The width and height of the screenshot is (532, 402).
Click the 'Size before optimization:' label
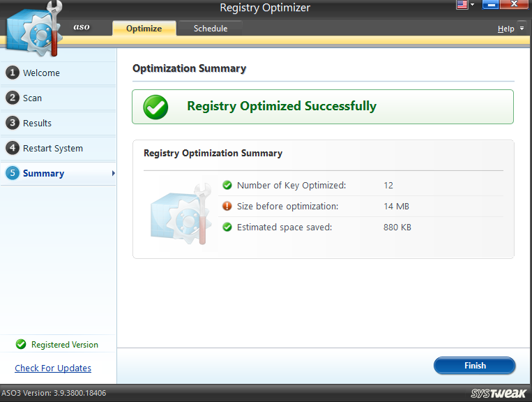click(288, 207)
